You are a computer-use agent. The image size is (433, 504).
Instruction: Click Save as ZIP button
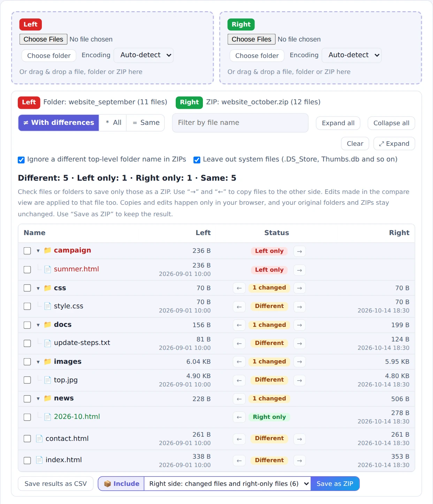tap(335, 484)
